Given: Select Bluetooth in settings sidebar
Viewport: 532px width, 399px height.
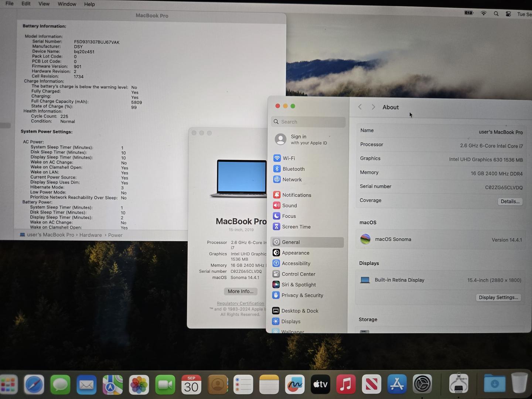Looking at the screenshot, I should click(293, 169).
